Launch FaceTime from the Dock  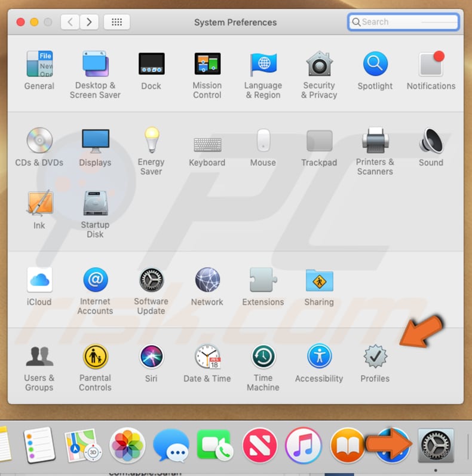[215, 445]
